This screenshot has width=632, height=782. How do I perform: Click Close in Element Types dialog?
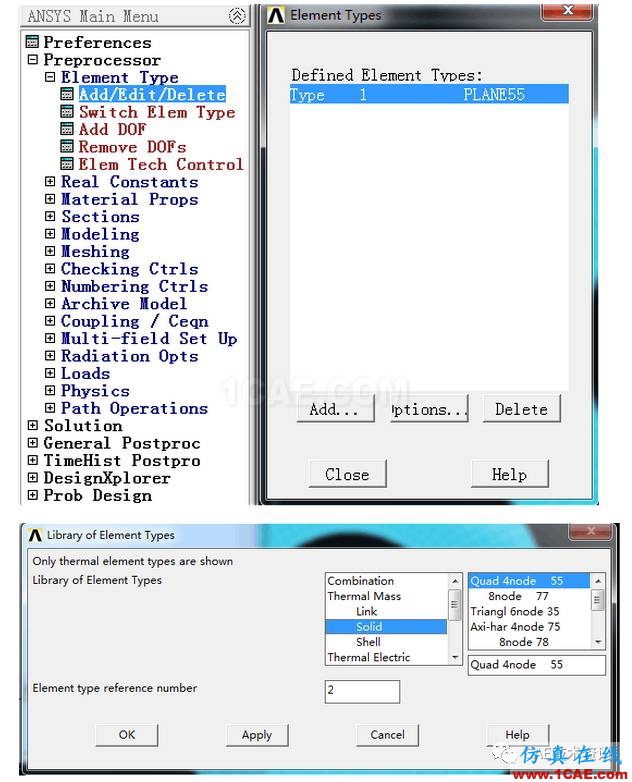(x=348, y=474)
